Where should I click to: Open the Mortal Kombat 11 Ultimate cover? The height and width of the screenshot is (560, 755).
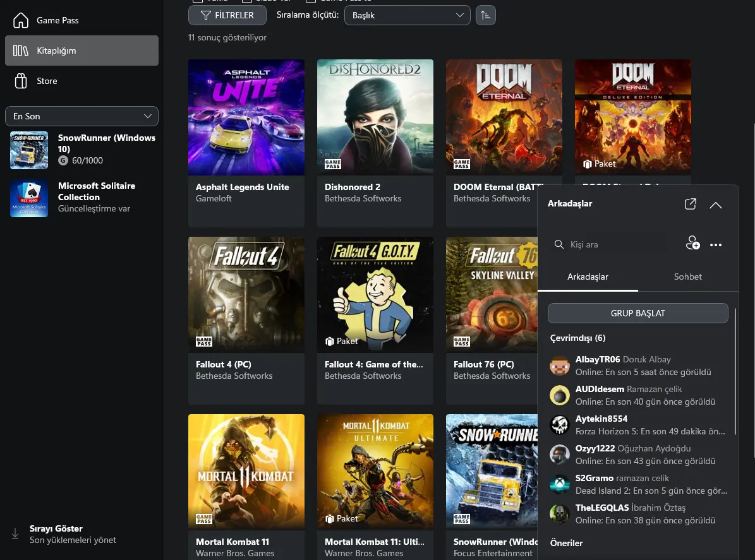pos(375,472)
